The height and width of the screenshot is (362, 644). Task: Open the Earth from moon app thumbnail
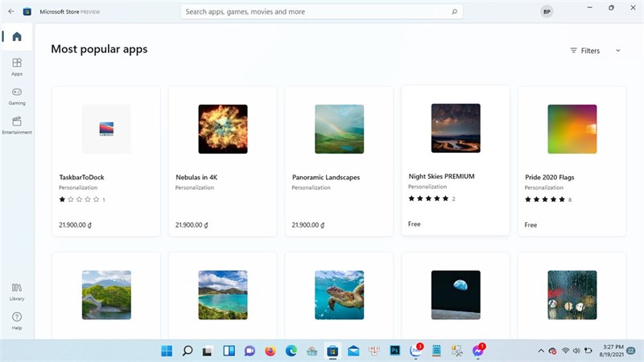click(456, 294)
